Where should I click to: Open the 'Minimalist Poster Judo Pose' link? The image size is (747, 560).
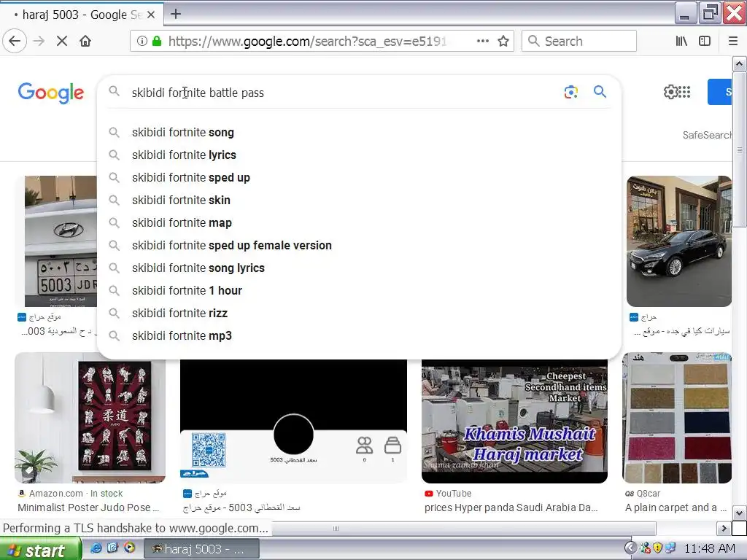click(88, 507)
